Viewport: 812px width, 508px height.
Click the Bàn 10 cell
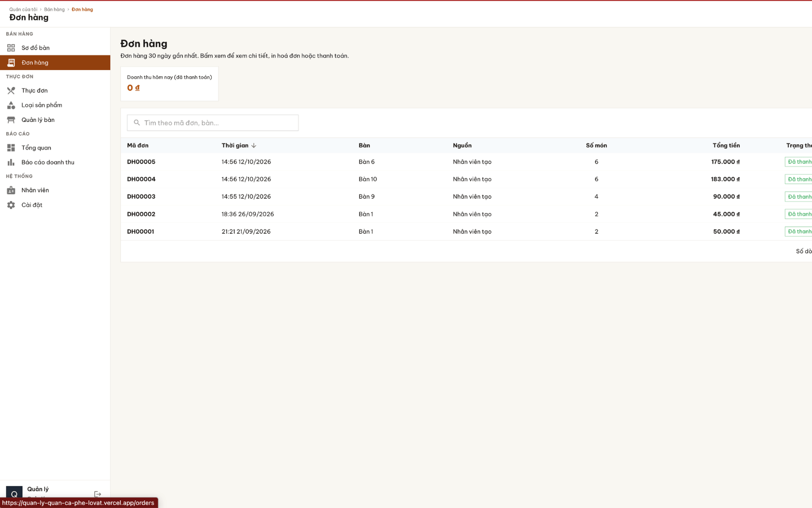[x=368, y=179]
